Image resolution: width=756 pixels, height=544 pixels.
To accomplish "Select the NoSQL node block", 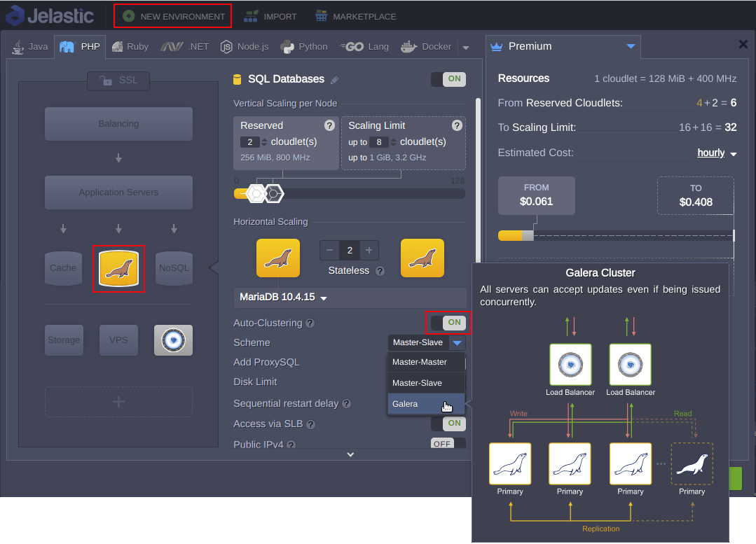I will point(174,268).
